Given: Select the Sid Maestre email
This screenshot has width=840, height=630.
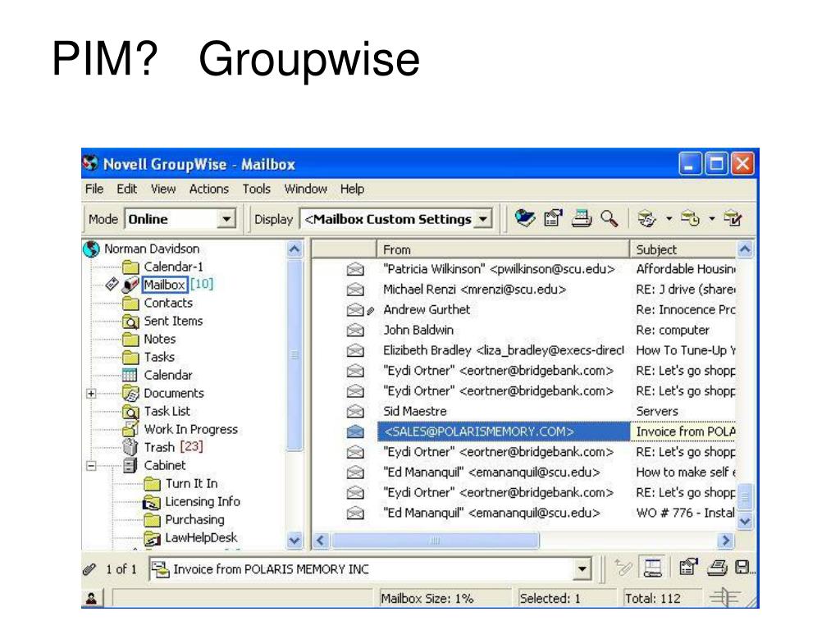Looking at the screenshot, I should point(414,412).
